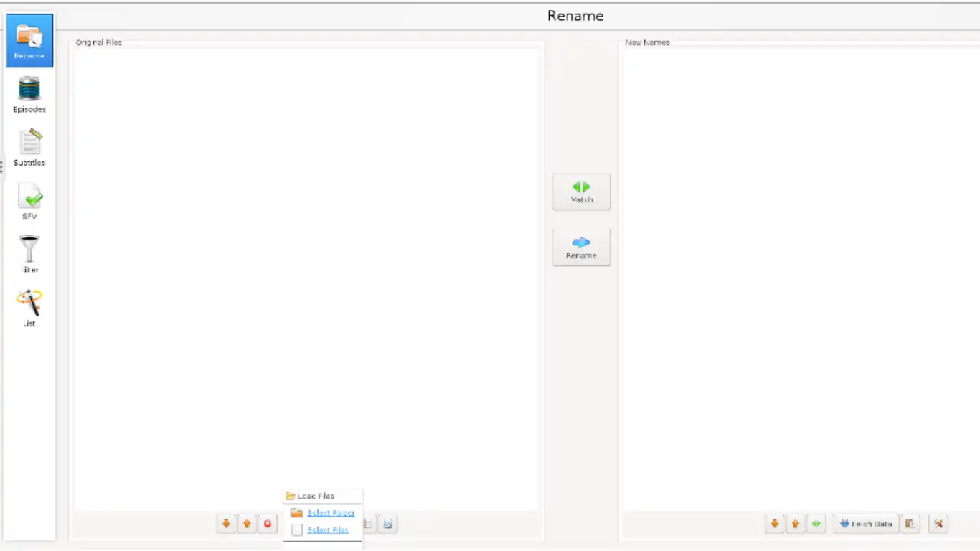Select the Rename panel icon in sidebar
Screen dimensions: 980x551
click(29, 41)
